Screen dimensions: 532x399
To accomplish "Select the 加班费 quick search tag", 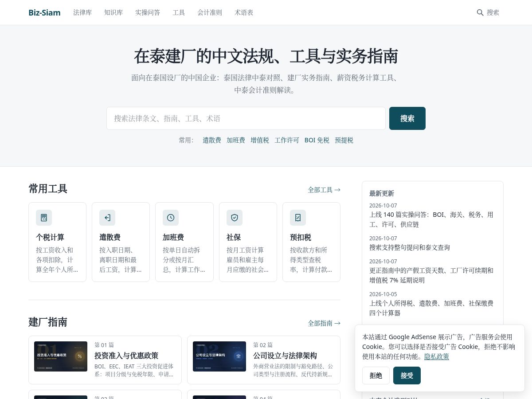I will pyautogui.click(x=236, y=140).
